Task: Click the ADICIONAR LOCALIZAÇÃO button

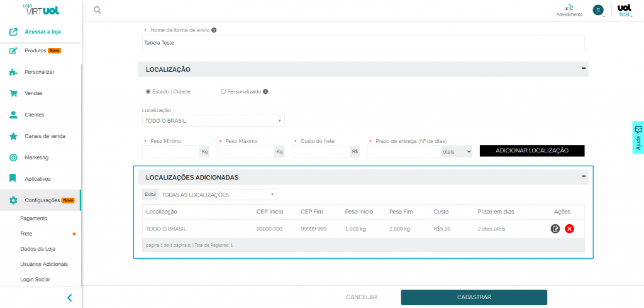Action: (531, 151)
